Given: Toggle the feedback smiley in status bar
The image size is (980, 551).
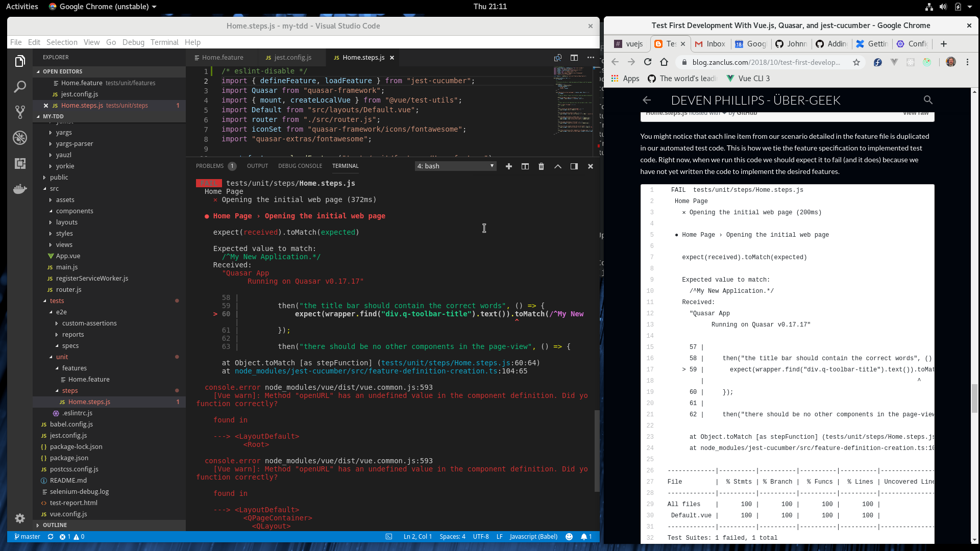Looking at the screenshot, I should 569,537.
